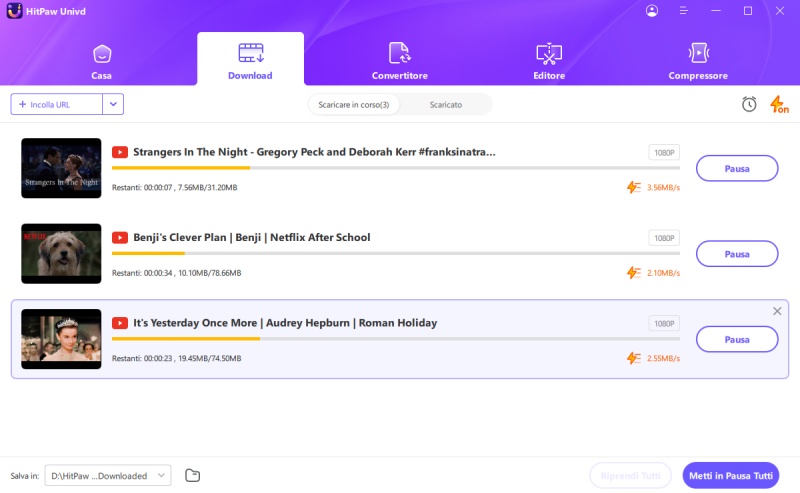This screenshot has height=493, width=800.
Task: Click the Riprendi Tutti button
Action: point(630,476)
